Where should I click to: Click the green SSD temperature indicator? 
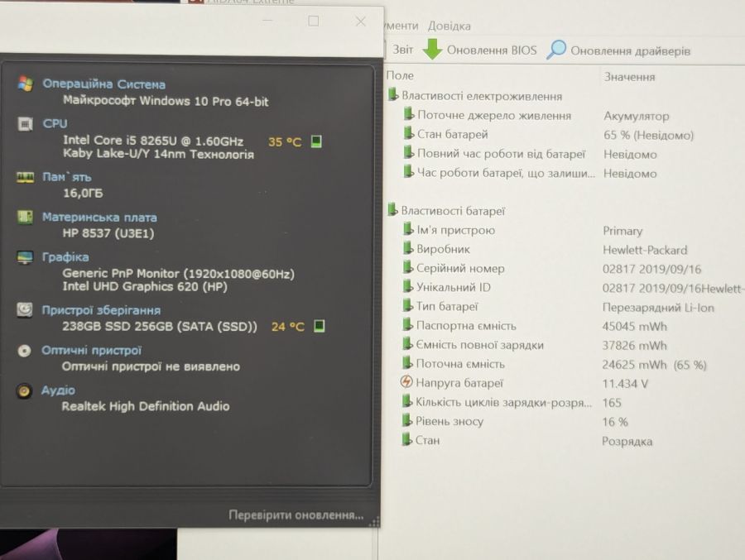(320, 326)
